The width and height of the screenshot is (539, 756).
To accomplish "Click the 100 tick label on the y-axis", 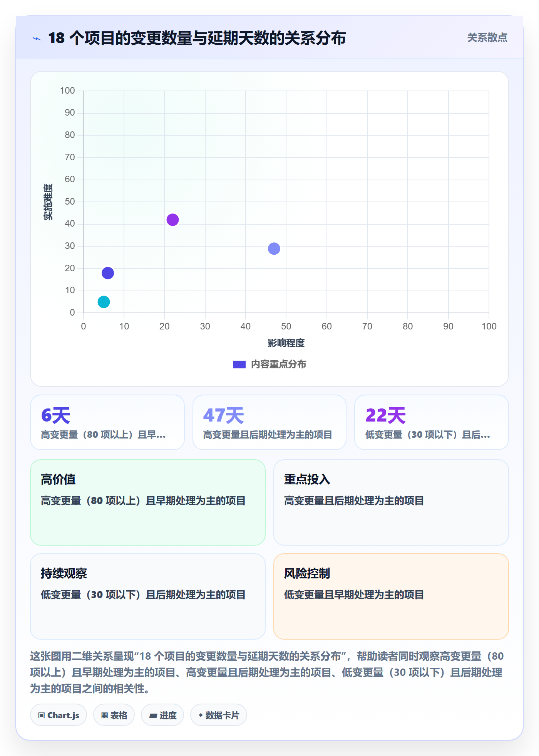I will [67, 91].
